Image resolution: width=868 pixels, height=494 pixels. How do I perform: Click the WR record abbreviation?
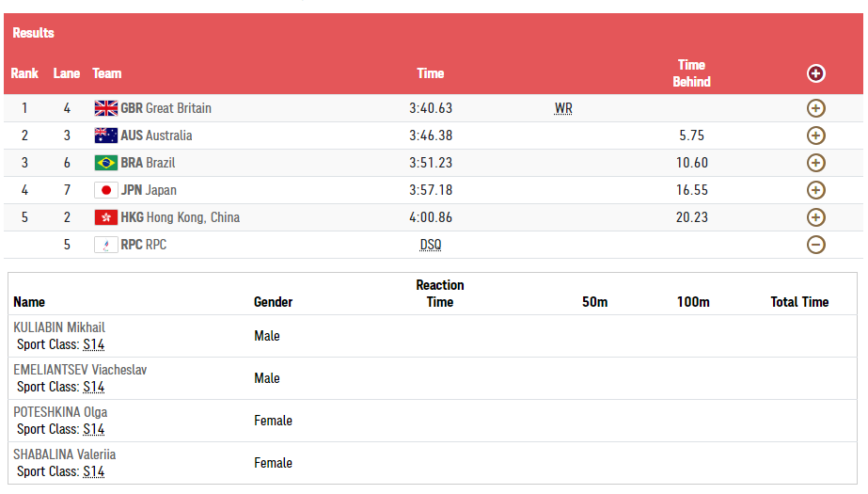coord(563,108)
